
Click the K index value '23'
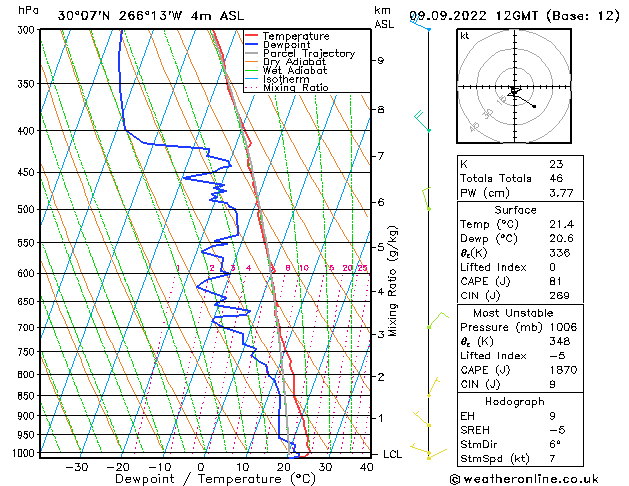556,164
